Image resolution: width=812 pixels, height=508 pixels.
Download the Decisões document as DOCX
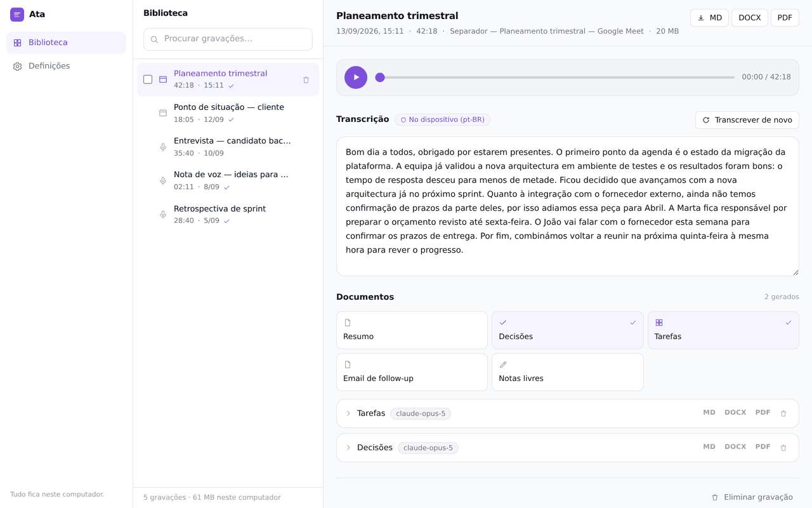click(735, 447)
